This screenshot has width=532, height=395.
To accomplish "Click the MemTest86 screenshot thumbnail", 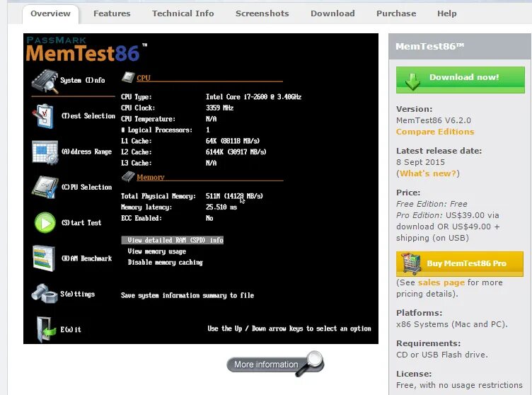I will pos(201,188).
